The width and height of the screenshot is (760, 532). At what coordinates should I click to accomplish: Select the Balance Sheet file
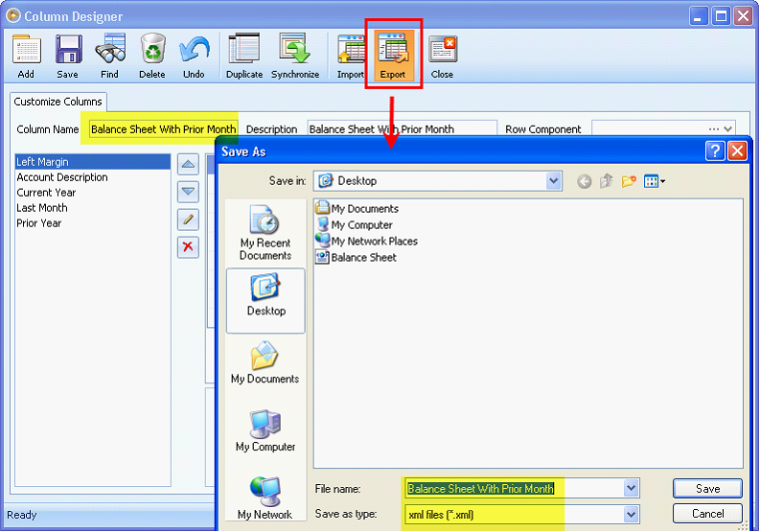click(x=357, y=258)
